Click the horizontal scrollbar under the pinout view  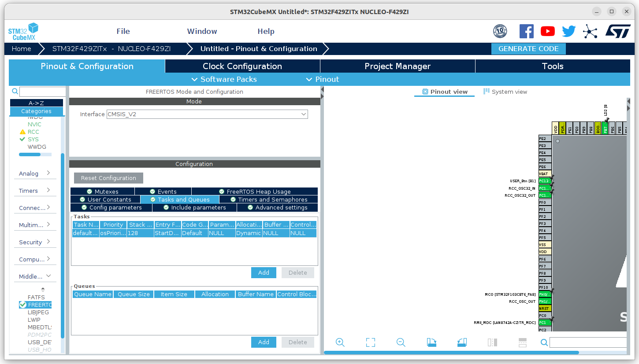451,353
